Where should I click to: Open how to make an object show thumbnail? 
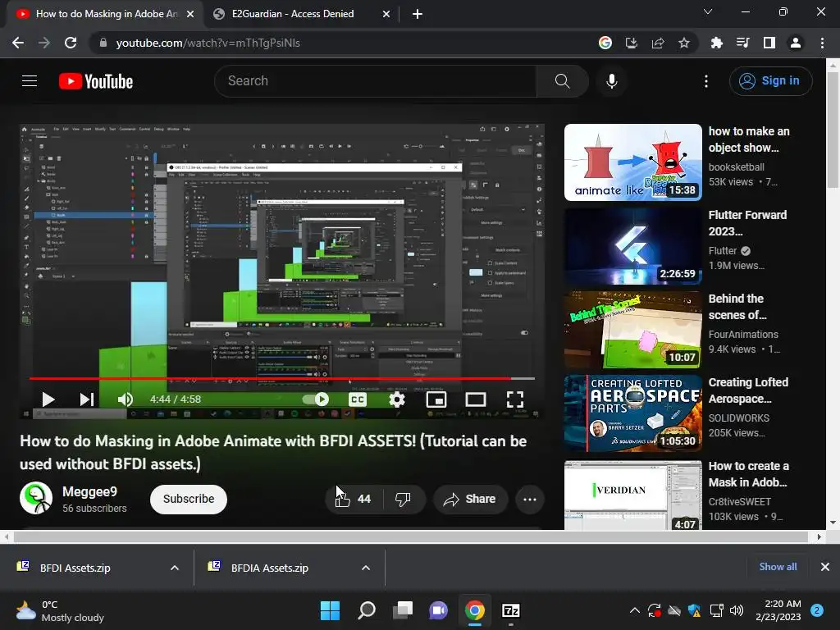632,162
